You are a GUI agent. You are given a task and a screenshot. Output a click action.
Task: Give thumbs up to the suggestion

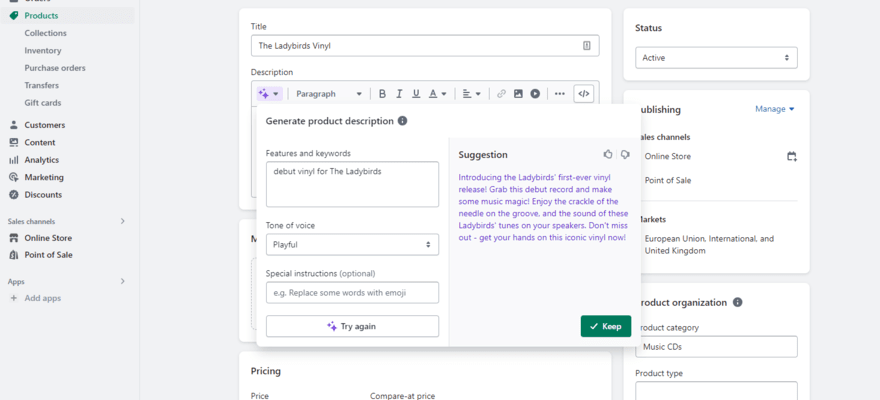(x=608, y=154)
